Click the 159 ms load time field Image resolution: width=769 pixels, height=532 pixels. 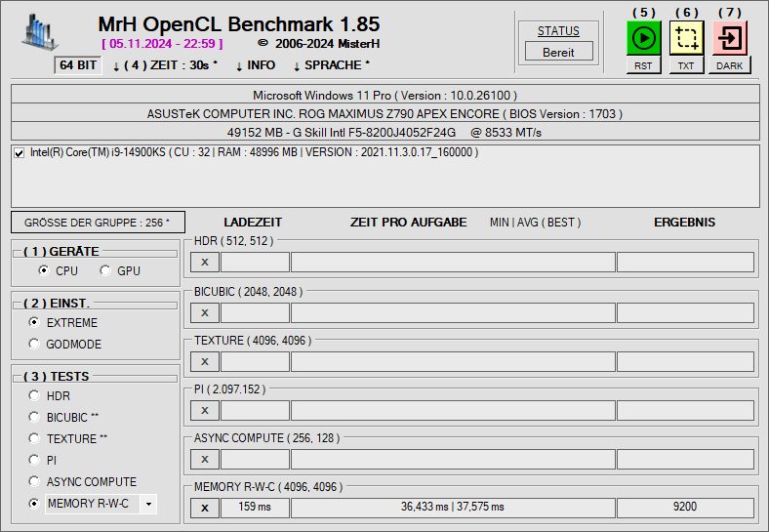255,508
